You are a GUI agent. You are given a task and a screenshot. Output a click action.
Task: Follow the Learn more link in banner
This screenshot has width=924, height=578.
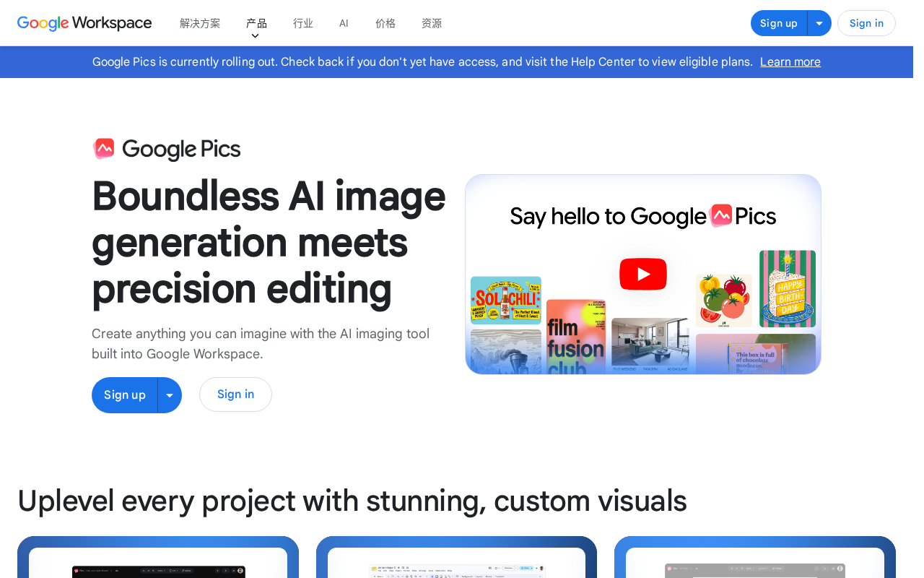(790, 62)
